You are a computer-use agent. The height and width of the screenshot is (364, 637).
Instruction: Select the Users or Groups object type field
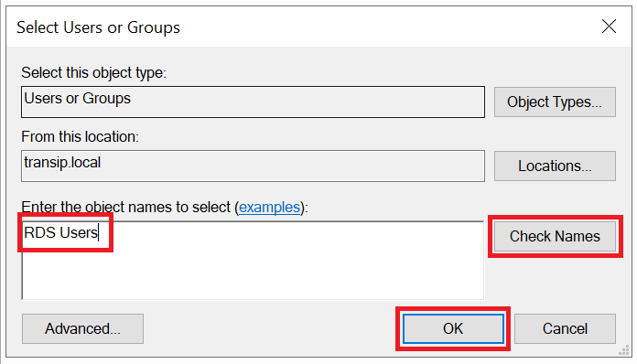pos(253,102)
